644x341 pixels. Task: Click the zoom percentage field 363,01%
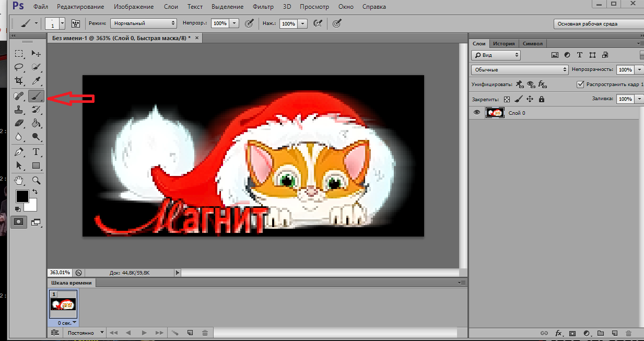[x=60, y=273]
